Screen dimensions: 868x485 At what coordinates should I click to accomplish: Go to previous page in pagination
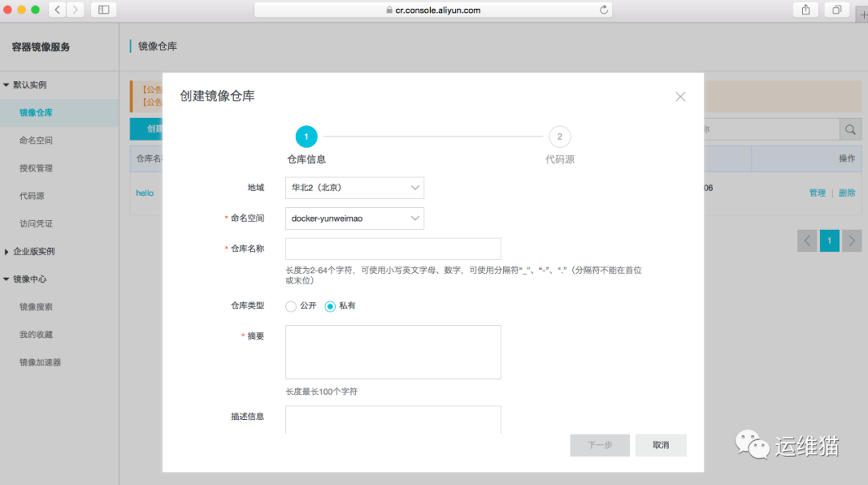coord(807,241)
